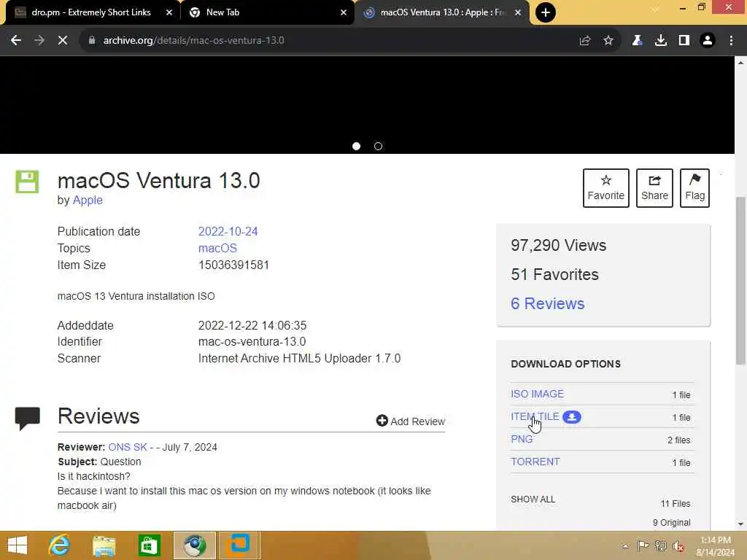Click the page scrollbar thumb
Image resolution: width=747 pixels, height=560 pixels.
pos(740,281)
